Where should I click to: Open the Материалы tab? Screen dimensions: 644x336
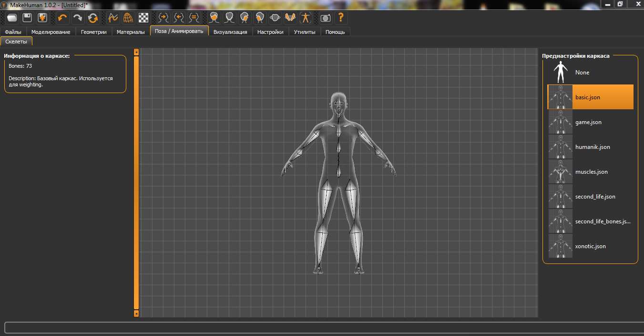[x=131, y=32]
